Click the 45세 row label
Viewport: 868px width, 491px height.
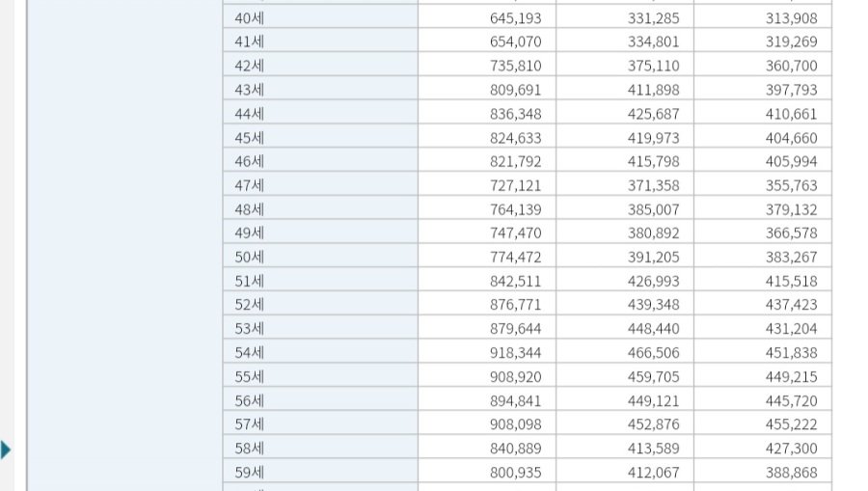(250, 138)
